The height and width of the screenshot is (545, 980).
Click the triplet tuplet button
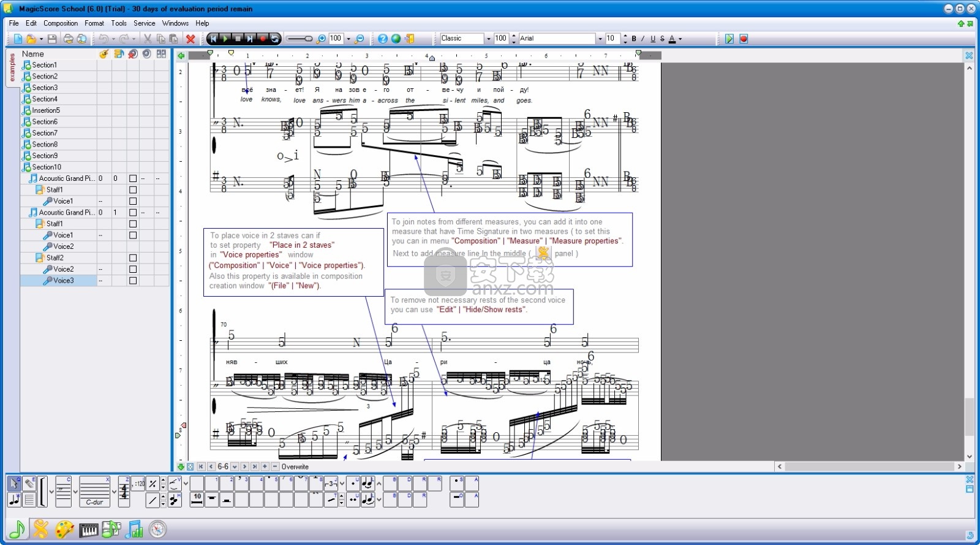[x=331, y=484]
